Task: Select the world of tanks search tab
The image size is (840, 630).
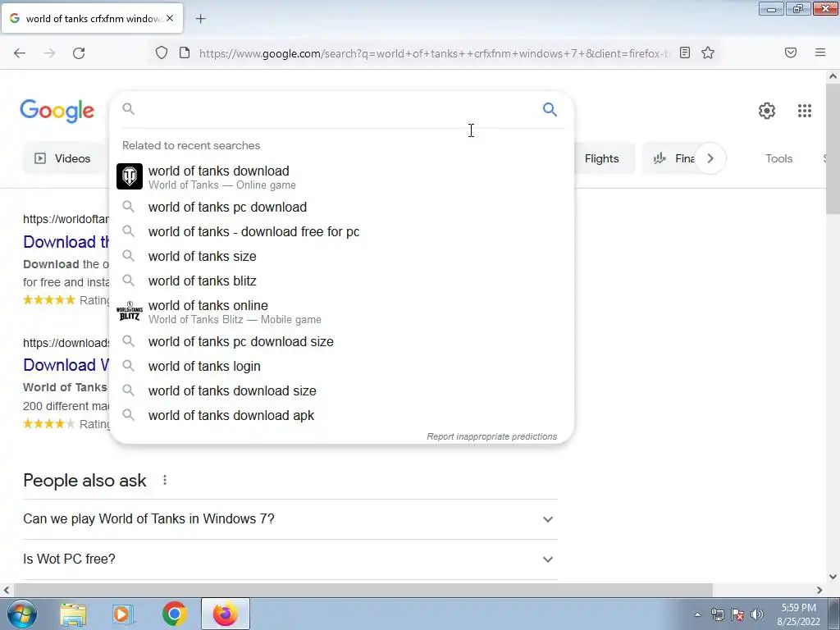Action: [92, 18]
